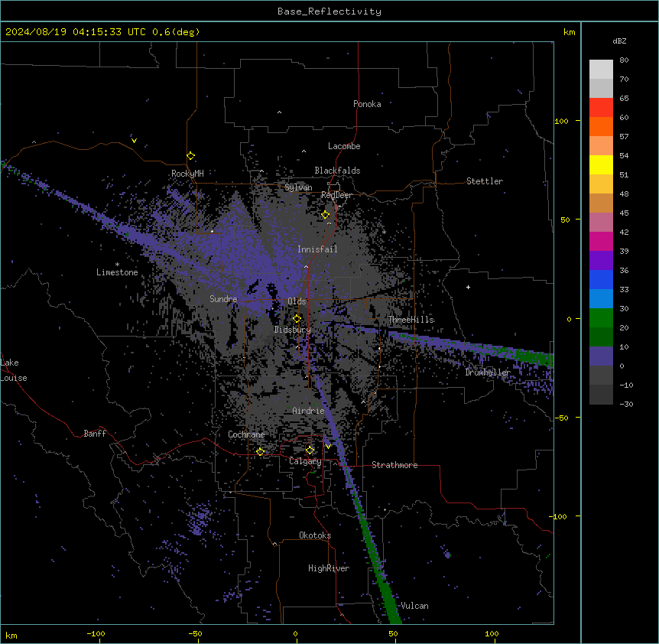Click the Innisfail city label
Image resolution: width=659 pixels, height=644 pixels.
click(317, 249)
